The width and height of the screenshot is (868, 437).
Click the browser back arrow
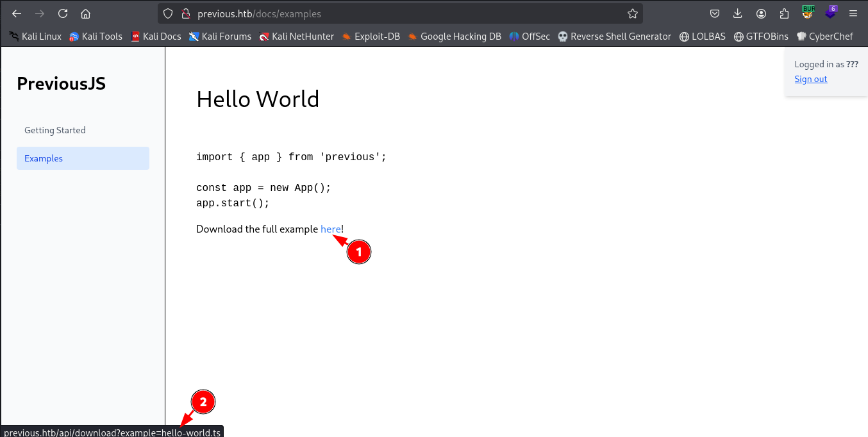[17, 13]
